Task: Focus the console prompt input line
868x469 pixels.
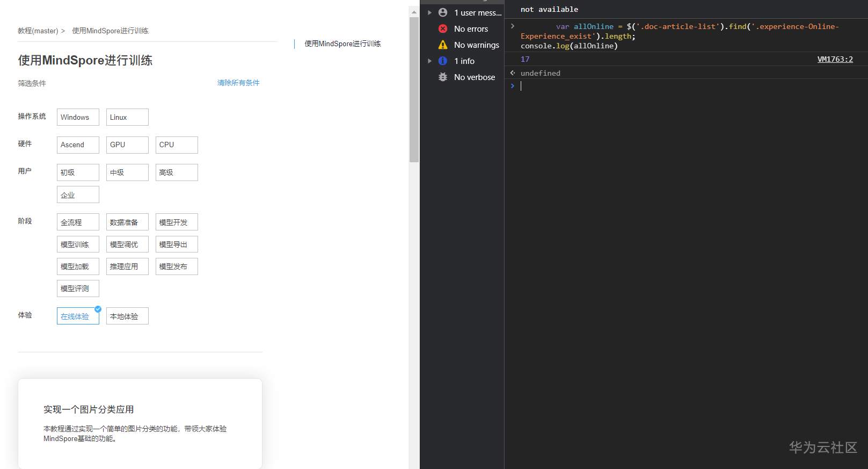Action: [x=692, y=86]
